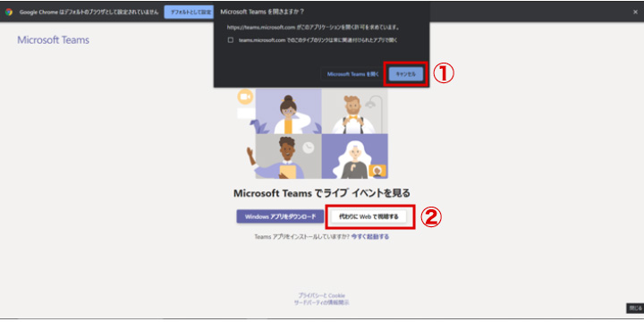This screenshot has height=322, width=644.
Task: Dismiss the default browser infobar with X
Action: [x=635, y=12]
